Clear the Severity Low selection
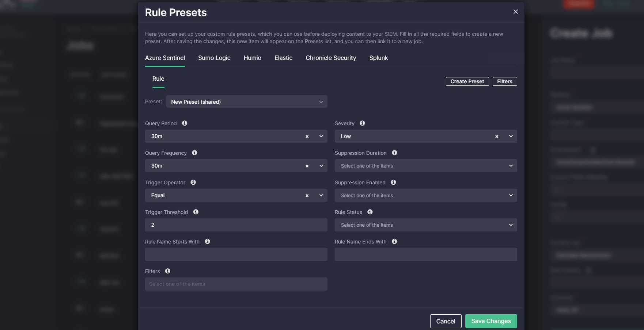644x330 pixels. click(497, 137)
